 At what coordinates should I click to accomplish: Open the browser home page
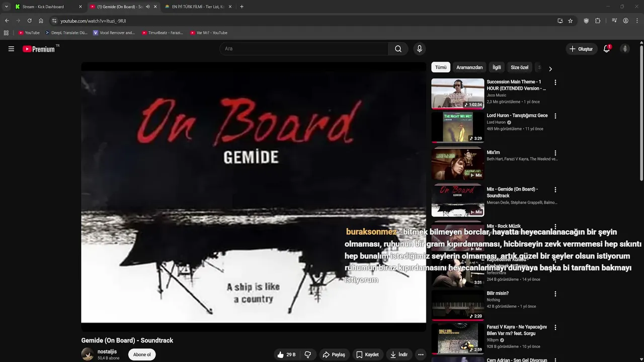(x=41, y=21)
